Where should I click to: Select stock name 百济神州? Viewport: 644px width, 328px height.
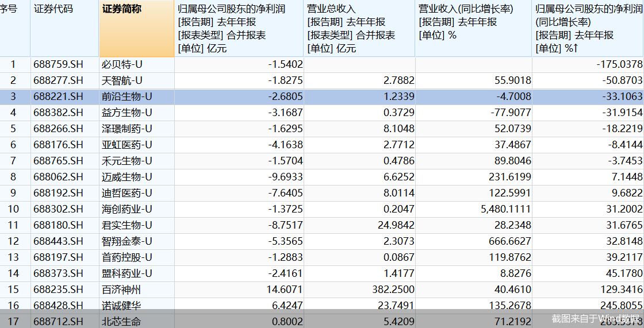(x=121, y=290)
